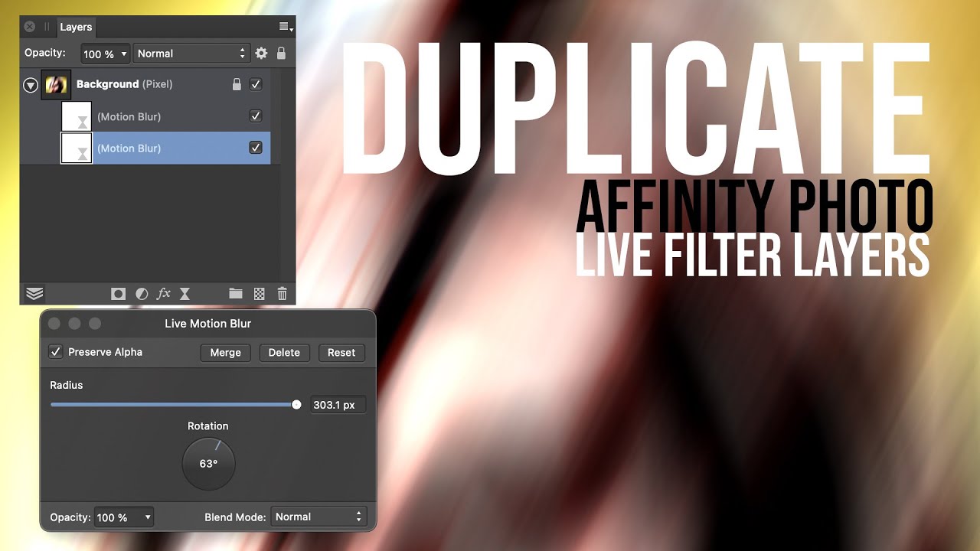Click the Live Motion Blur window title
Viewport: 980px width, 551px height.
(208, 324)
